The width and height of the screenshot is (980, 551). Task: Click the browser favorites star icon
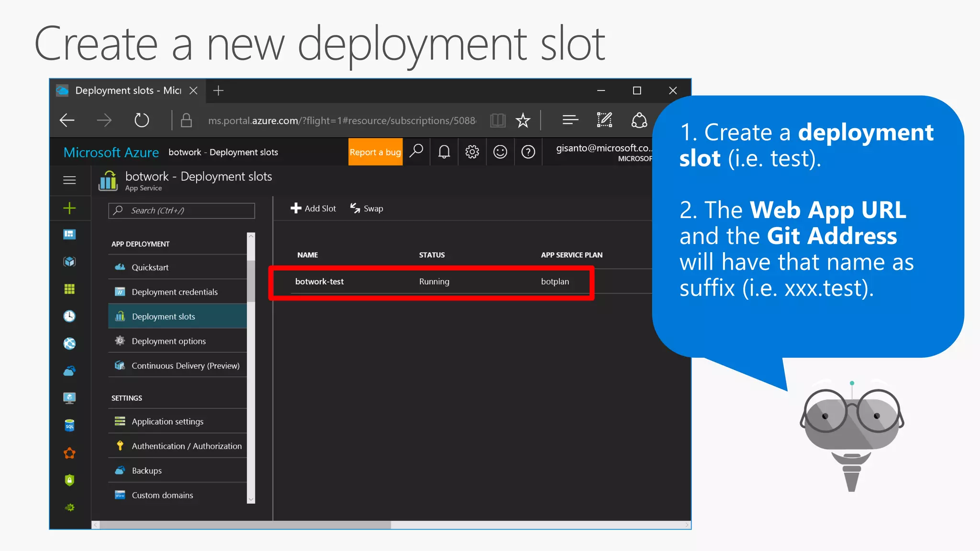(523, 120)
